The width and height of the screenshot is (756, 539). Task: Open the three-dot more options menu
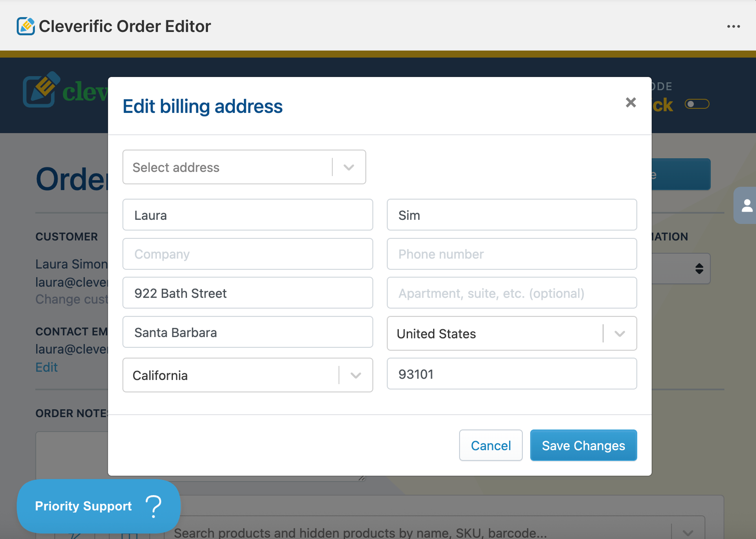[x=733, y=26]
